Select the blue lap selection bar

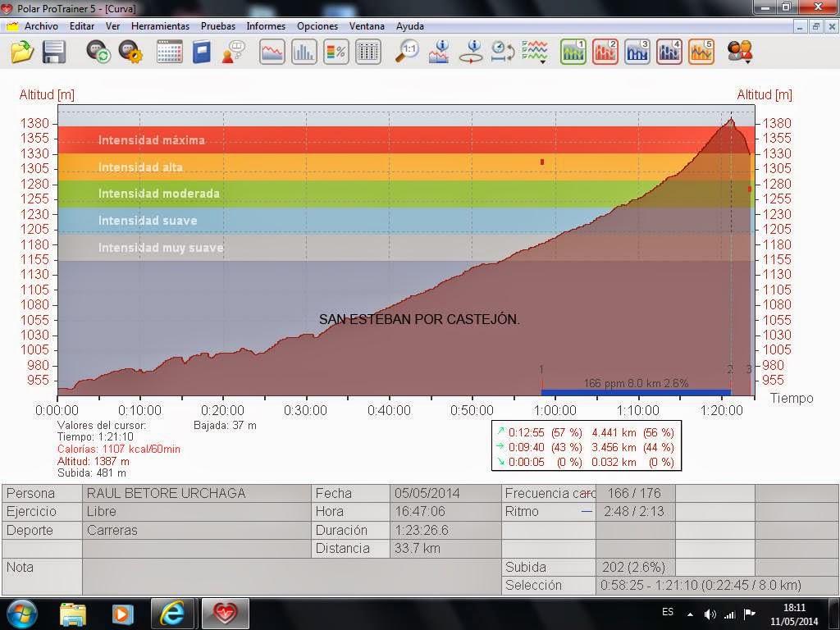636,393
